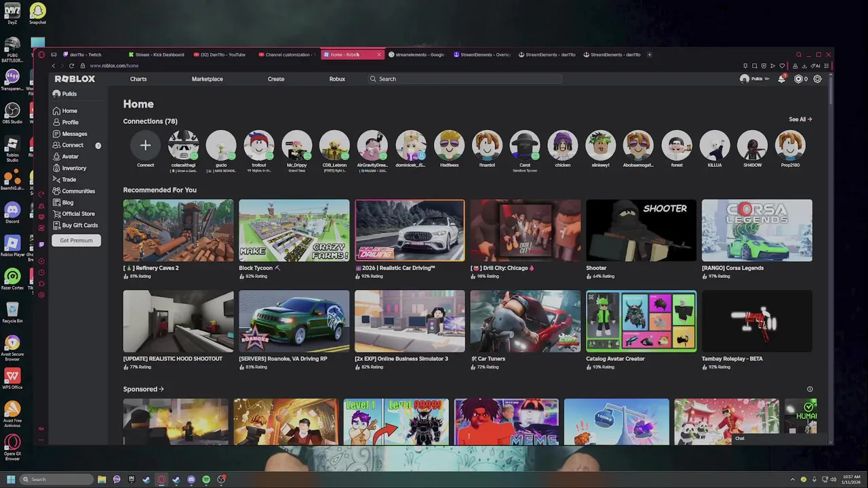Click the Roblox logo
Viewport: 868px width, 488px height.
click(x=75, y=79)
